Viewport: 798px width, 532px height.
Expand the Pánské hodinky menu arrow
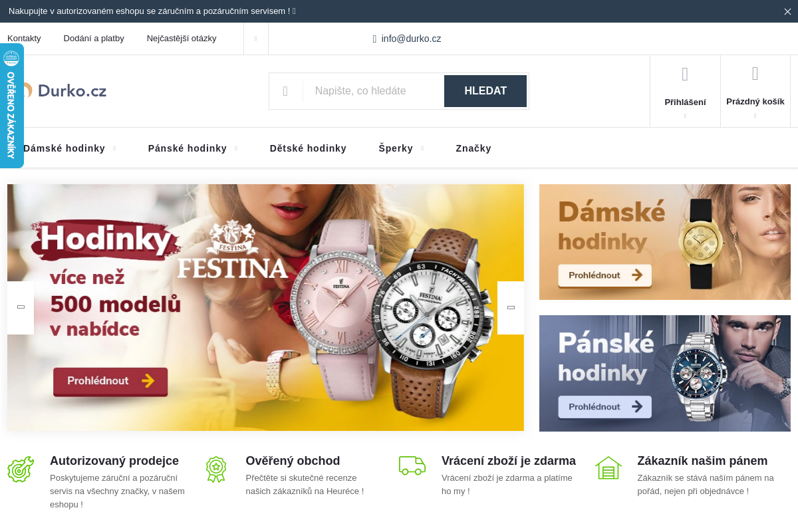236,148
